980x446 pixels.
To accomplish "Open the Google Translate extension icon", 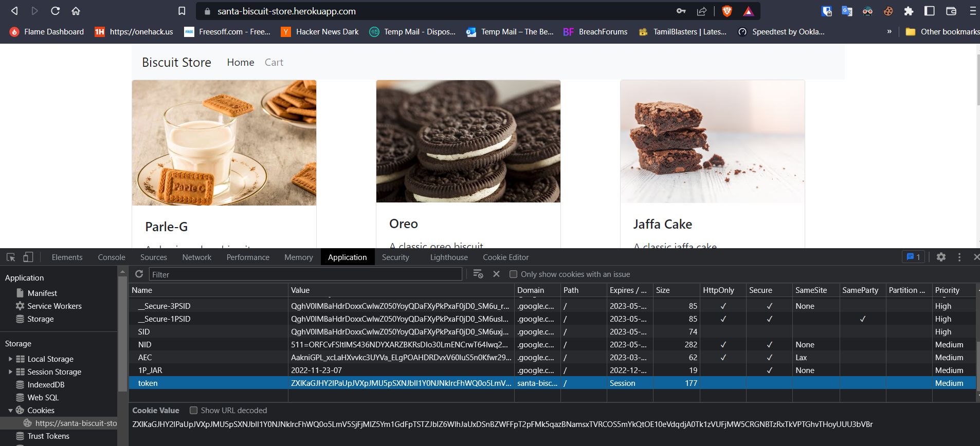I will pyautogui.click(x=847, y=11).
